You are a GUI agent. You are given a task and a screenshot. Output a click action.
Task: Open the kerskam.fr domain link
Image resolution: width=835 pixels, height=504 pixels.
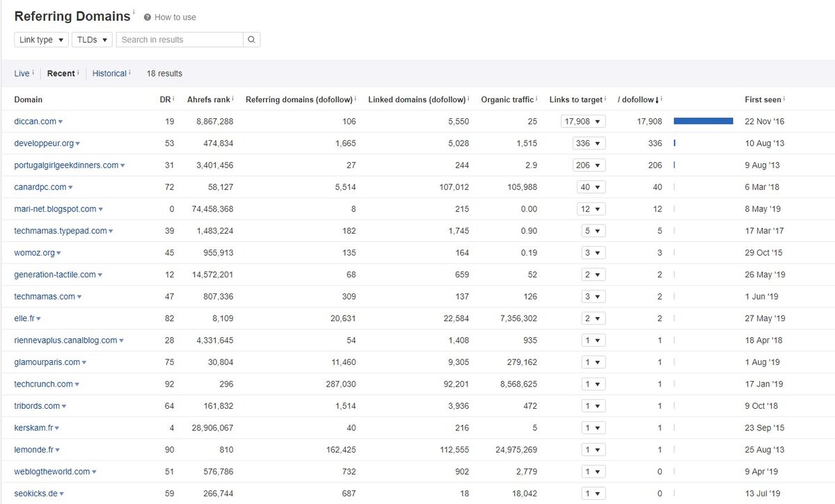coord(33,428)
